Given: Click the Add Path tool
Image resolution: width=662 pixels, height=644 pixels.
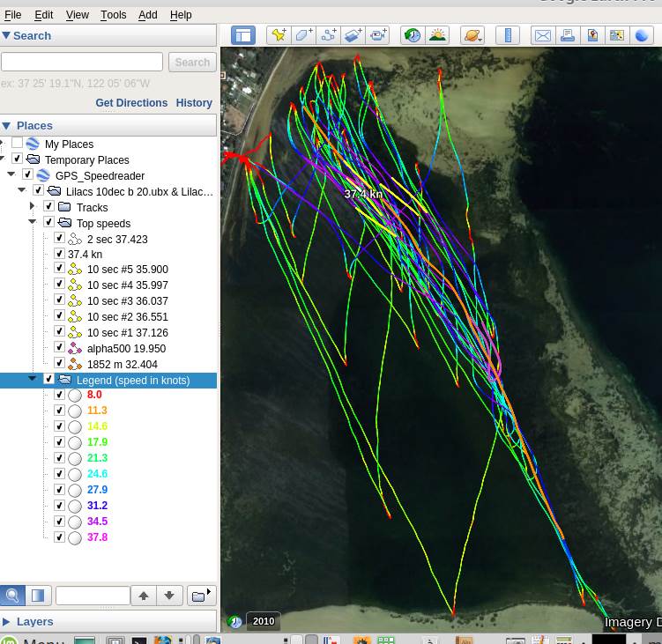Looking at the screenshot, I should pyautogui.click(x=329, y=35).
